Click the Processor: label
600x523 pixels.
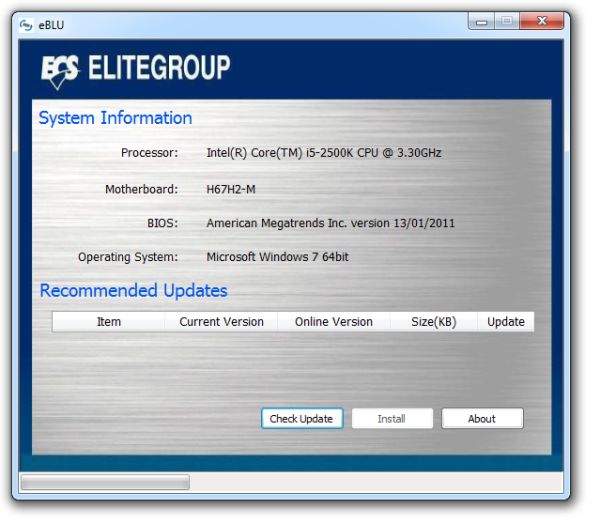[152, 155]
